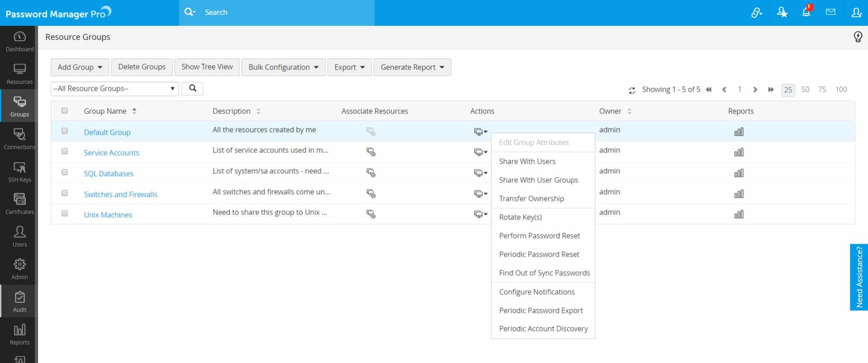View reports for Switches and Firewalls
This screenshot has width=868, height=363.
tap(739, 194)
